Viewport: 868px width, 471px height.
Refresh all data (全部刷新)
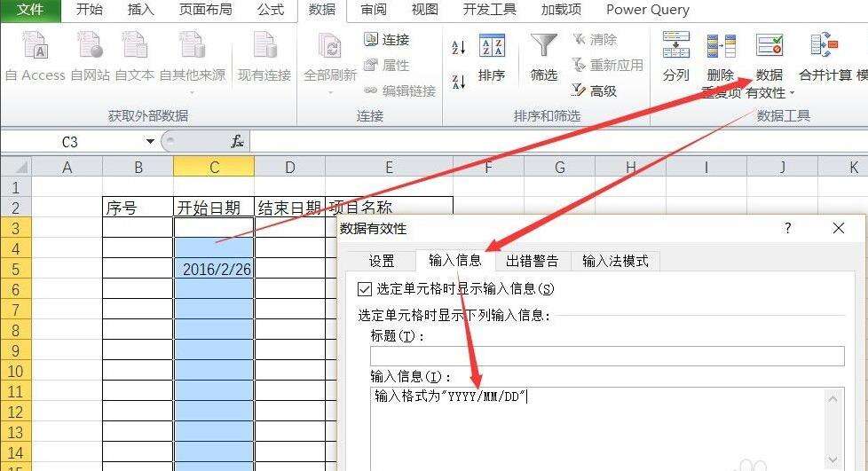(330, 55)
